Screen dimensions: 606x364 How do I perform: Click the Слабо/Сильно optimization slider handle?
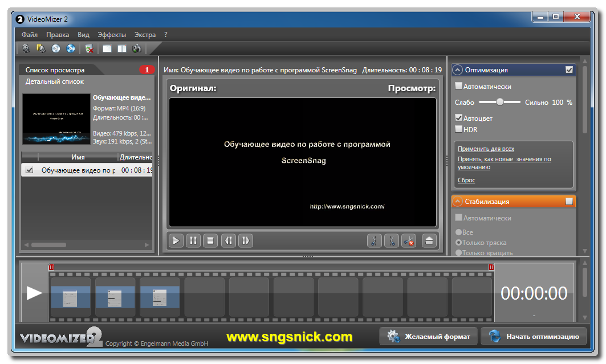(x=500, y=102)
